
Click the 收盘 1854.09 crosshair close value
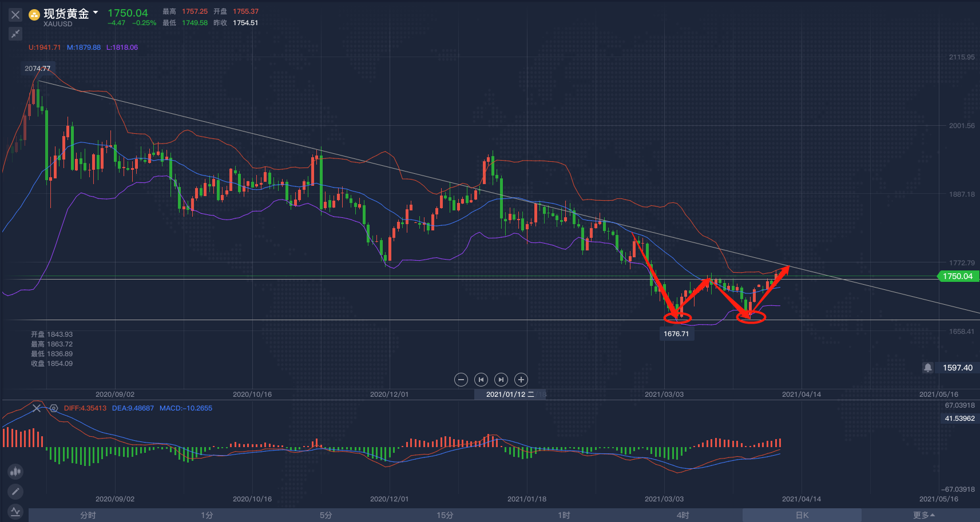point(51,364)
